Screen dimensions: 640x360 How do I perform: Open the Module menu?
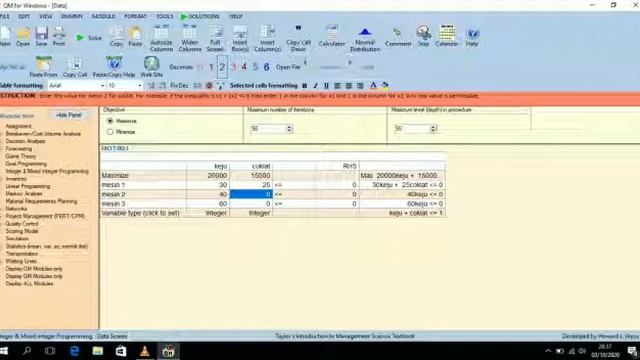(103, 16)
